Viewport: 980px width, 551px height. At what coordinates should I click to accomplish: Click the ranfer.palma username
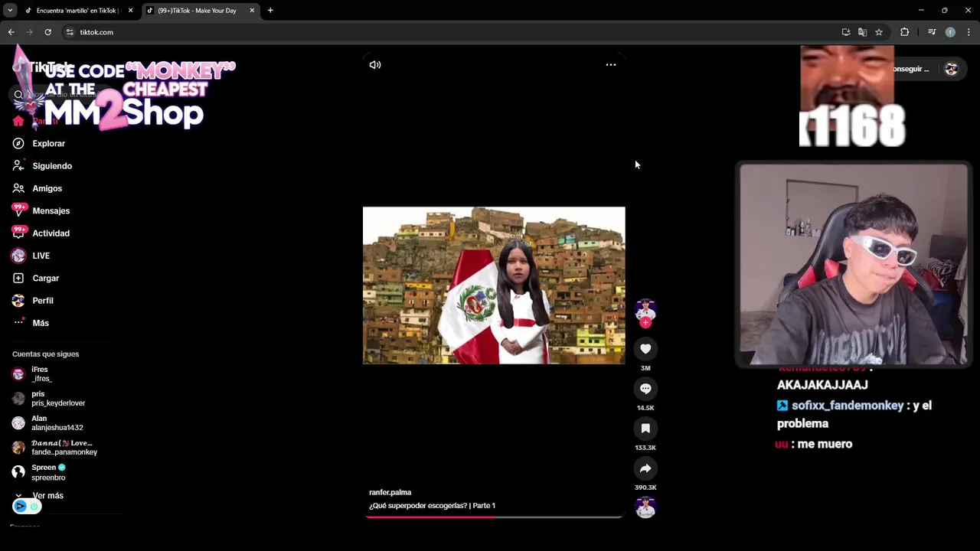point(390,493)
